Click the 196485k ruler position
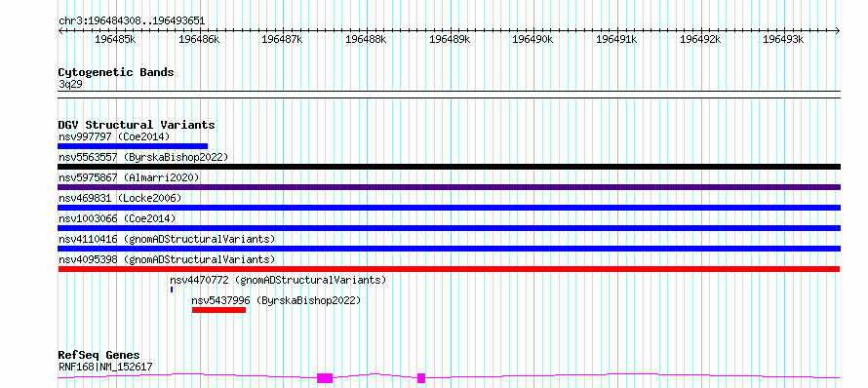Screen dimensions: 868x388 pyautogui.click(x=115, y=39)
